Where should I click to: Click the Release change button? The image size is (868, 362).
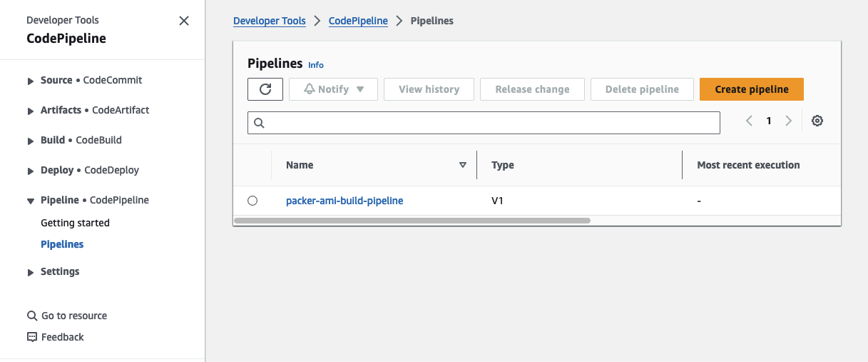coord(532,89)
